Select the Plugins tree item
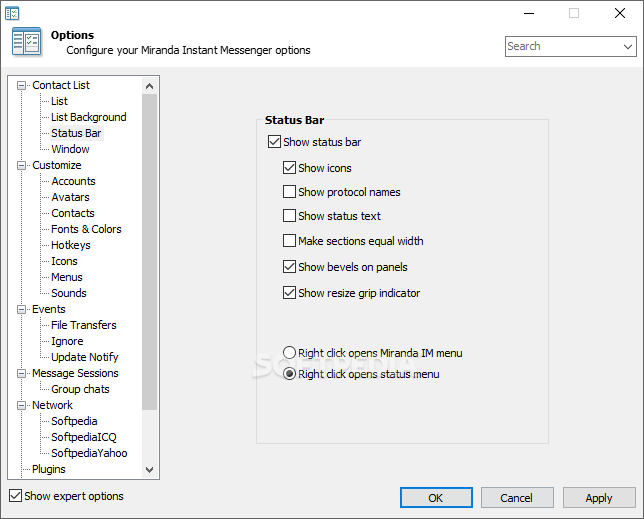Viewport: 644px width, 519px height. 48,469
